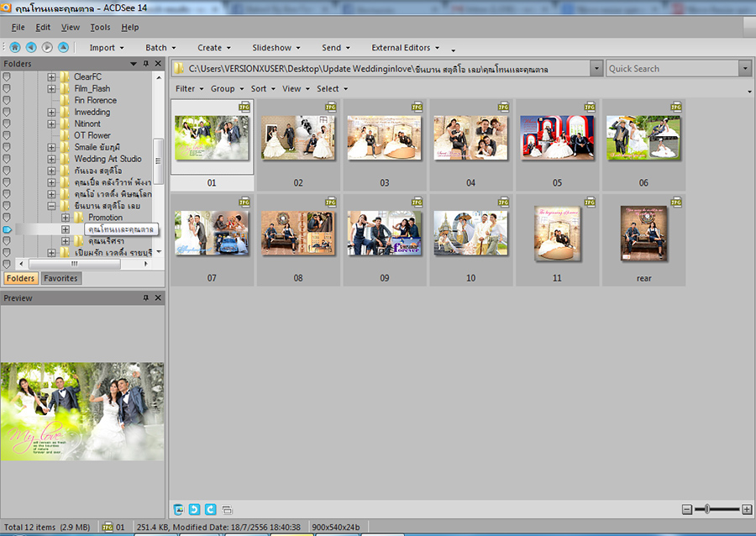Viewport: 756px width, 536px height.
Task: Click the JPG badge on thumbnail rear
Action: [676, 202]
